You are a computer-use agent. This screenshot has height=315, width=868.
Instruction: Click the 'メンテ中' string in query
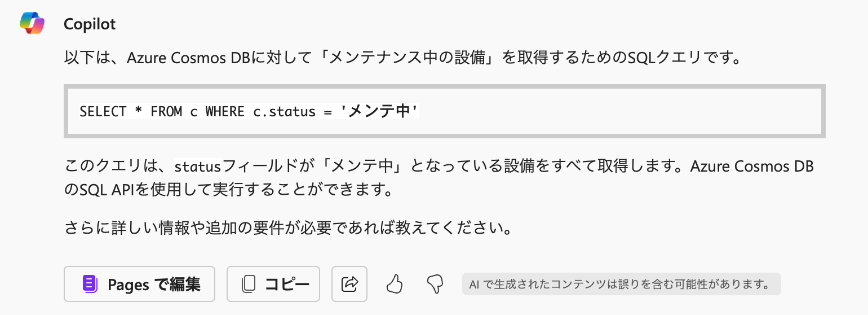(379, 112)
